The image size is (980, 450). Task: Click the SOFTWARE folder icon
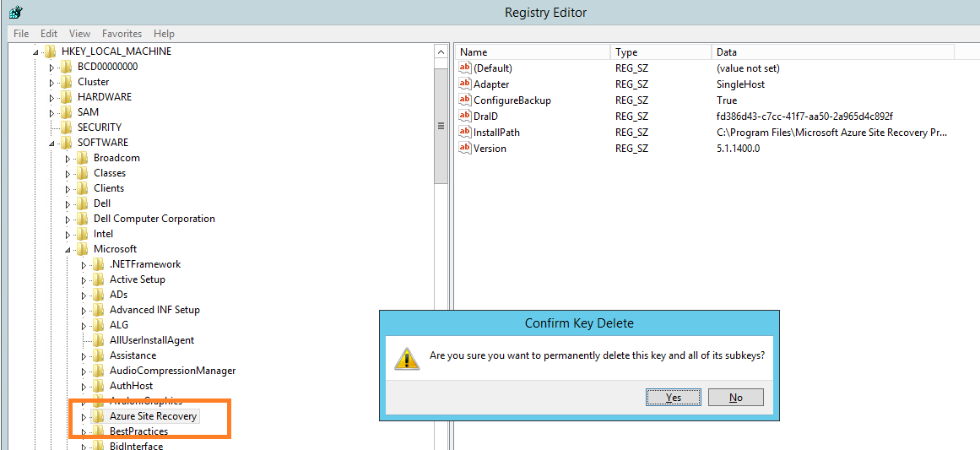coord(66,143)
